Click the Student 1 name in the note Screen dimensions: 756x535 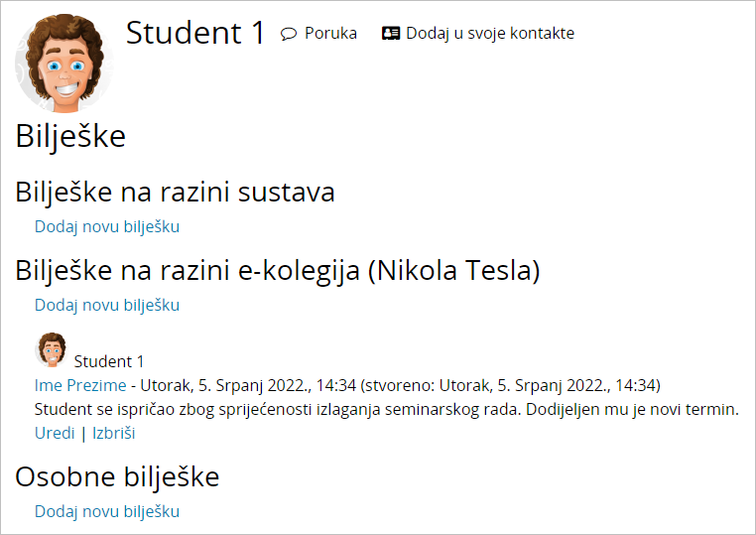pos(109,361)
